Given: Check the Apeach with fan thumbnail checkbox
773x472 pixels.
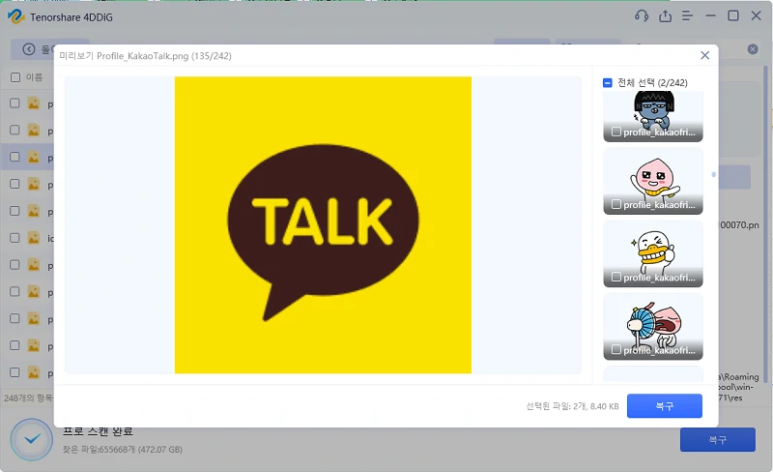Looking at the screenshot, I should 616,349.
